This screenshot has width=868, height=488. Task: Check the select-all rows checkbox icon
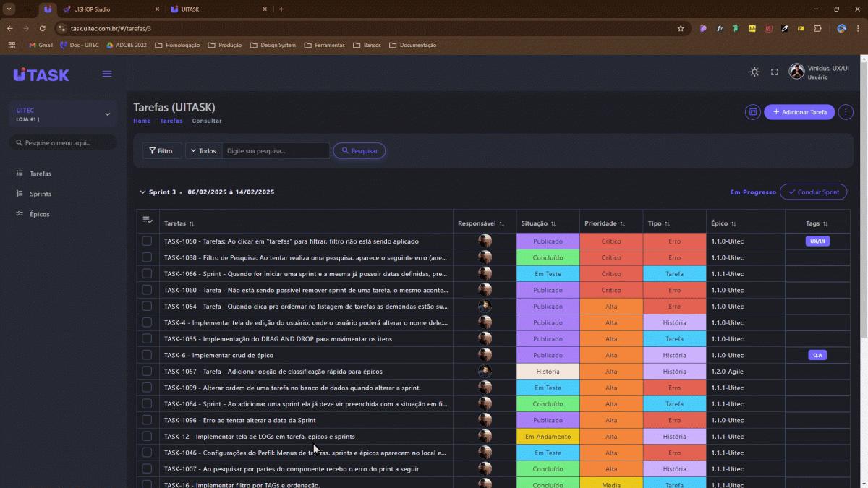148,220
